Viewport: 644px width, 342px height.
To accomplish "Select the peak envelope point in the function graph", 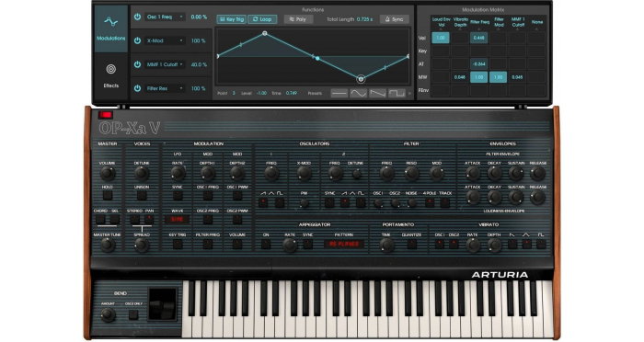I will click(x=265, y=33).
